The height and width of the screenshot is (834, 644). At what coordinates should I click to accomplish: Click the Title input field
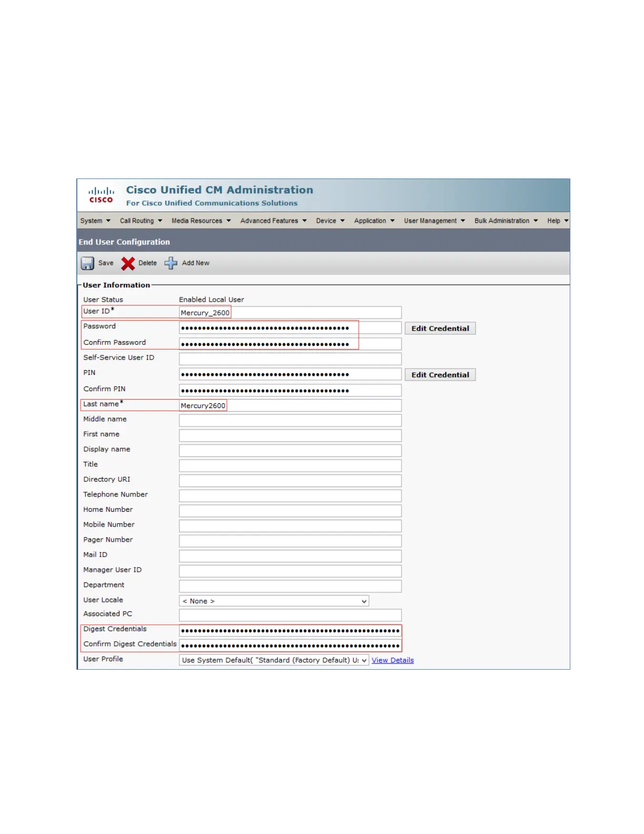[290, 466]
